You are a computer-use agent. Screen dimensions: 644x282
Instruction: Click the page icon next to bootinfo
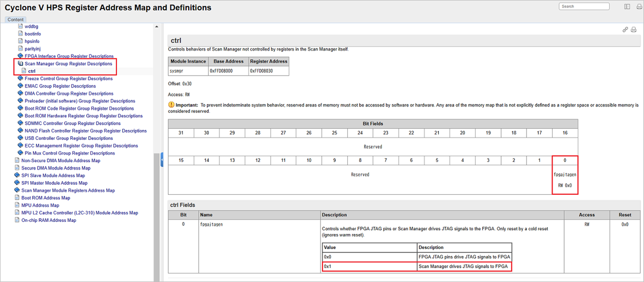[x=21, y=34]
